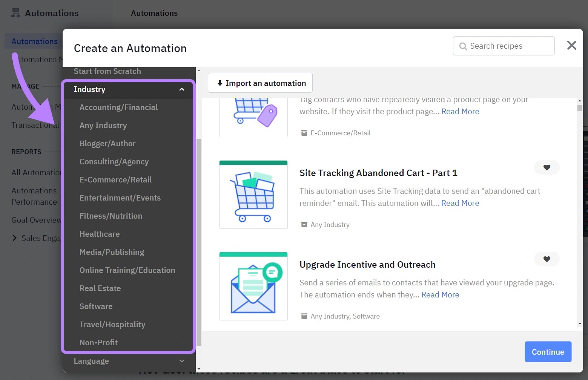Open the Site Tracking Abandoned Cart shopping cart thumbnail

[x=253, y=194]
